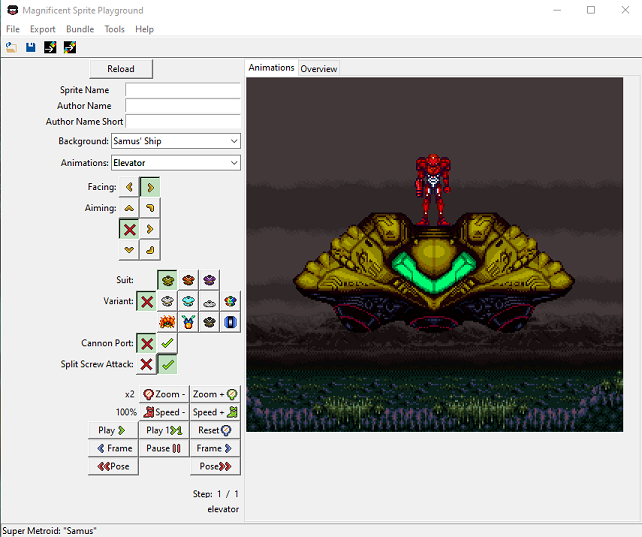Disable Split Screw Attack with red X
Image resolution: width=642 pixels, height=537 pixels.
click(x=146, y=364)
